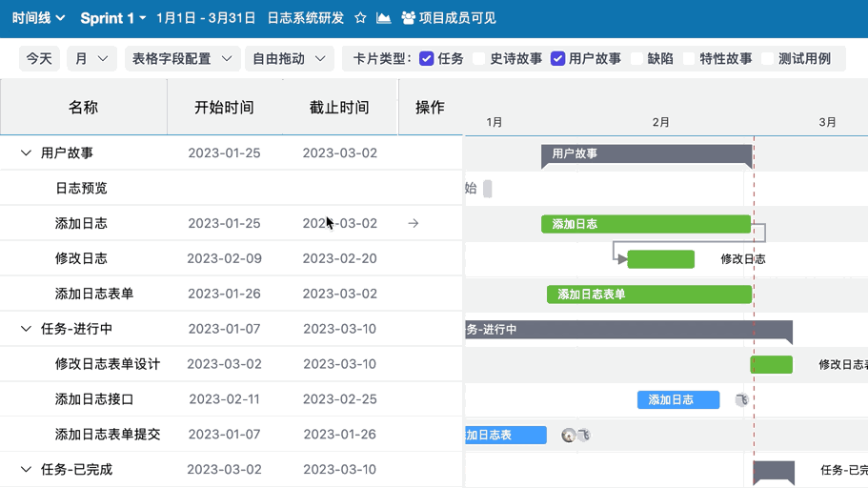Click start date 2023-02-11 of 添加日志接口
Viewport: 868px width, 488px height.
(224, 399)
